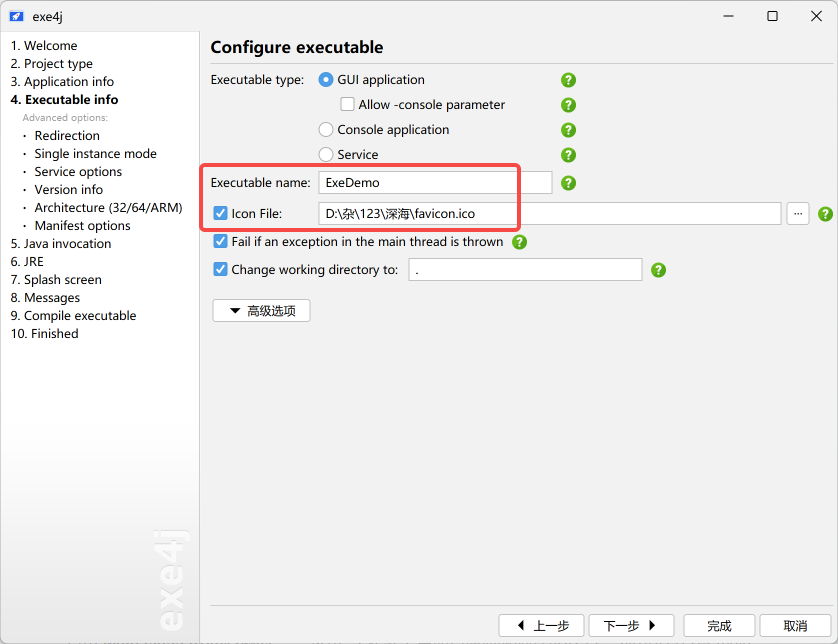View help for Console application option
The width and height of the screenshot is (838, 644).
568,130
